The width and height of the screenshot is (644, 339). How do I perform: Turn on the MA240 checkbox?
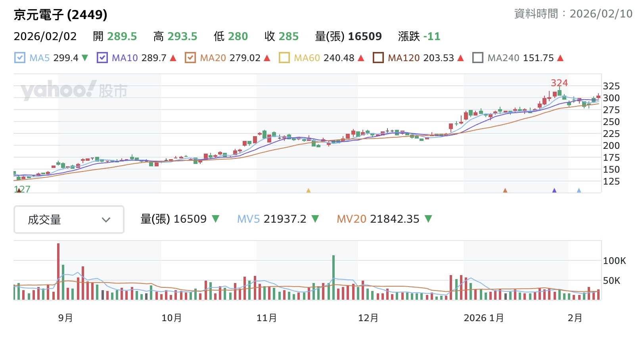tap(477, 58)
